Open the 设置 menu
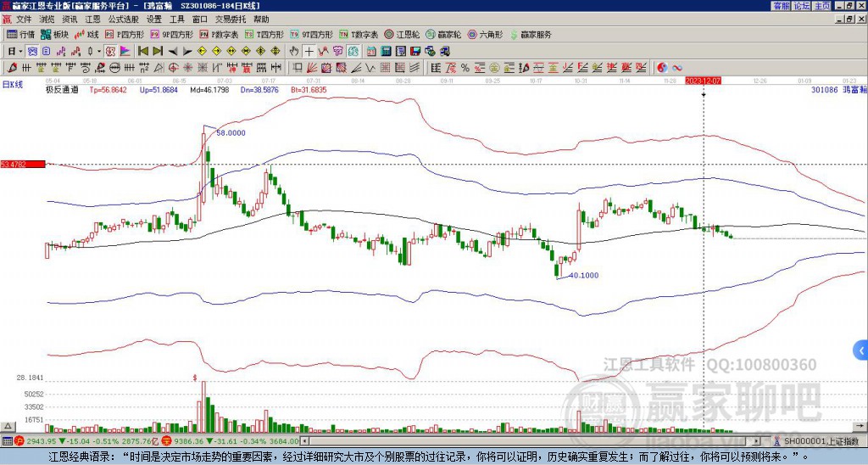 coord(154,20)
